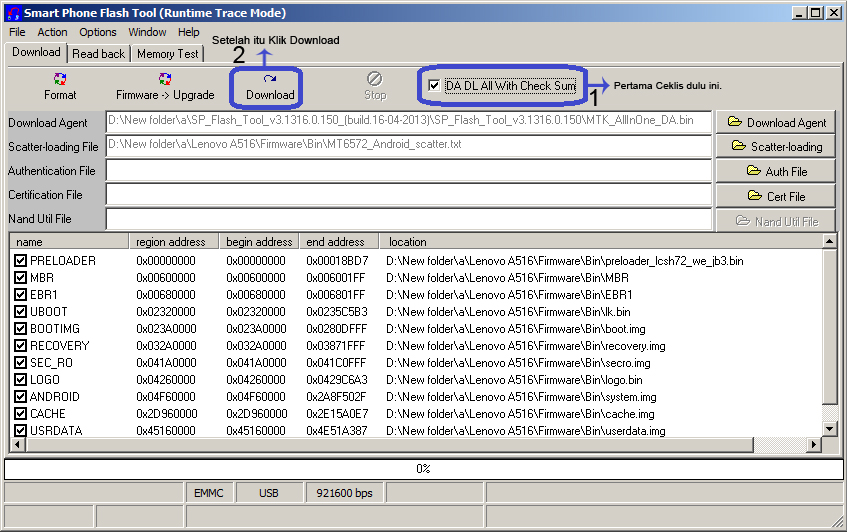This screenshot has height=532, width=847.
Task: Maximize the Flash Tool window
Action: click(817, 13)
